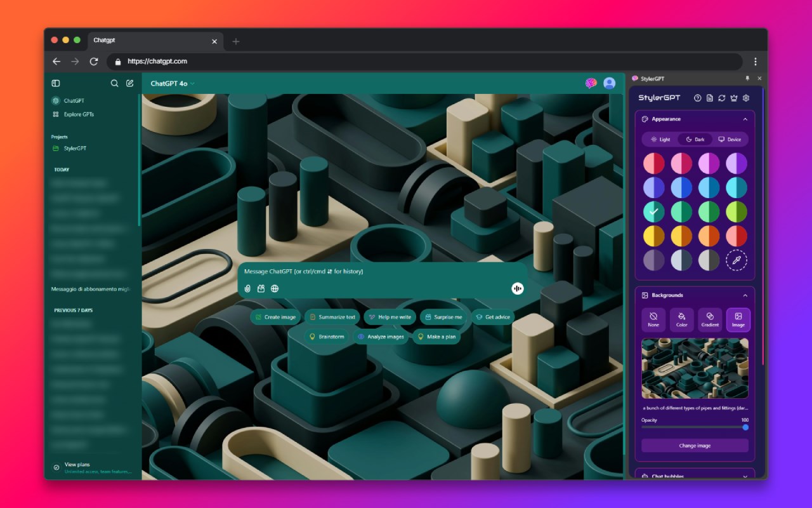Select Gradient background type
Image resolution: width=812 pixels, height=508 pixels.
point(710,320)
